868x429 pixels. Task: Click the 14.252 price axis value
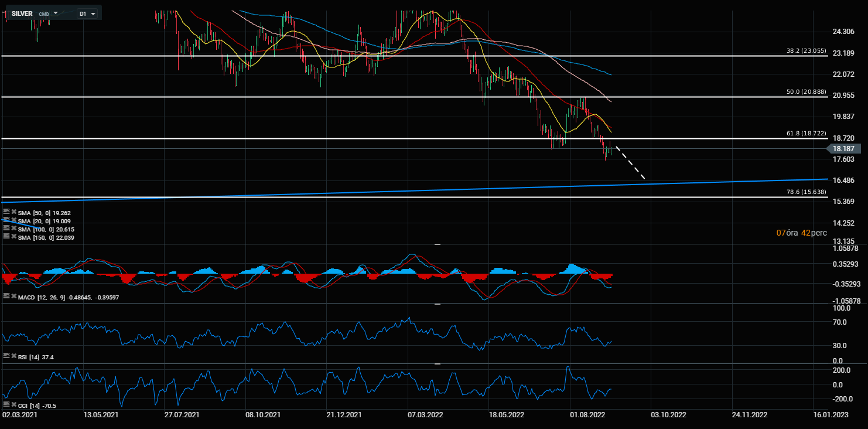[843, 223]
